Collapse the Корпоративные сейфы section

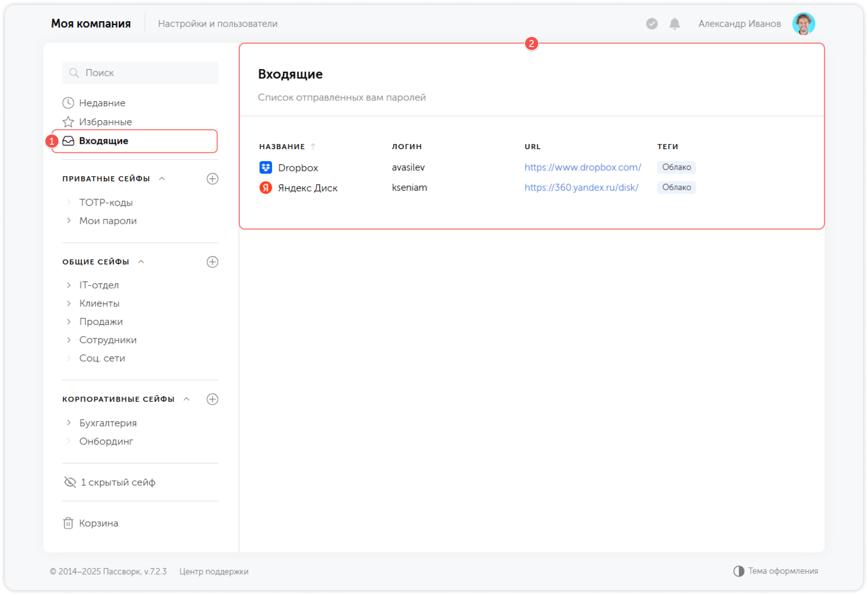click(x=186, y=399)
